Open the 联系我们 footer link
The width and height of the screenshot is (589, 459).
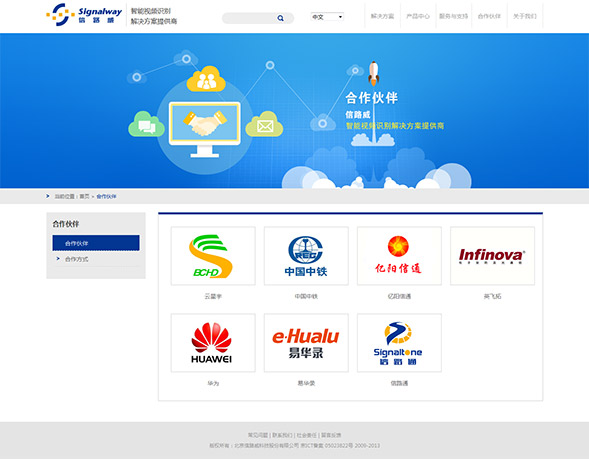[x=282, y=435]
